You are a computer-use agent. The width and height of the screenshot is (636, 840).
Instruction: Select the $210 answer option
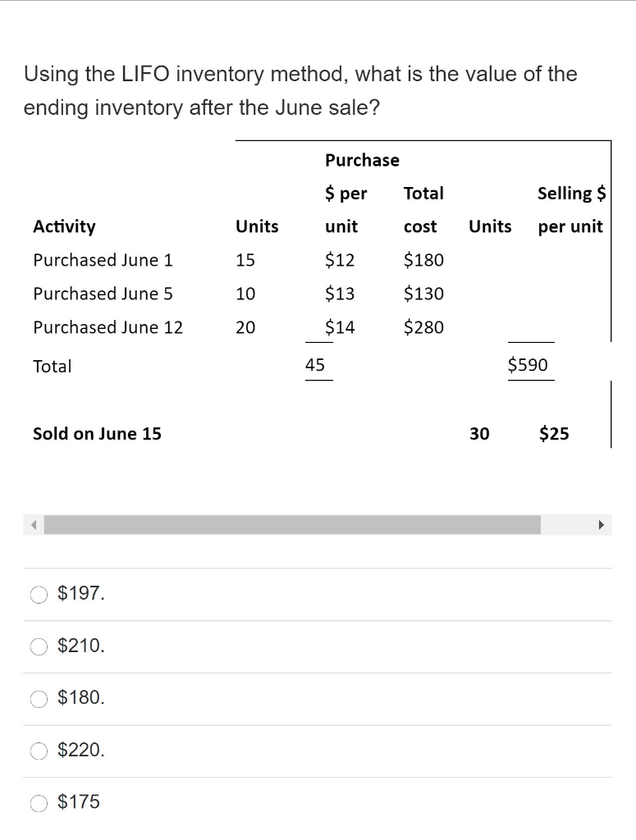[39, 646]
